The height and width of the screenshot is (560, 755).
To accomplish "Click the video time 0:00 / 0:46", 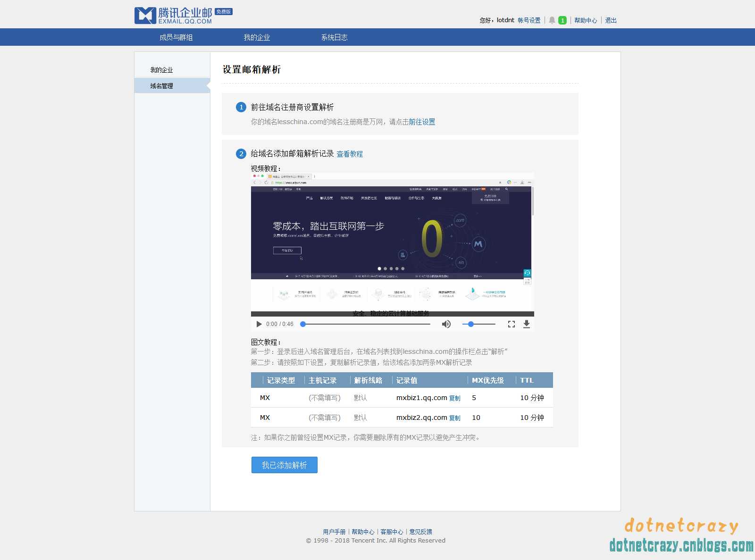I will click(x=280, y=324).
